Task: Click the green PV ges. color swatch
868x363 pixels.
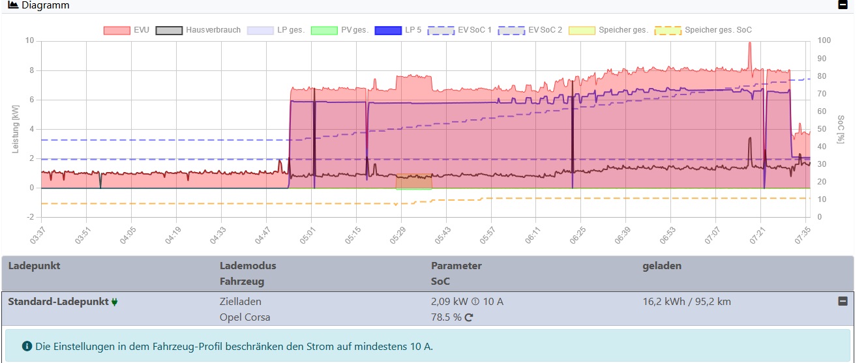Action: pyautogui.click(x=324, y=30)
